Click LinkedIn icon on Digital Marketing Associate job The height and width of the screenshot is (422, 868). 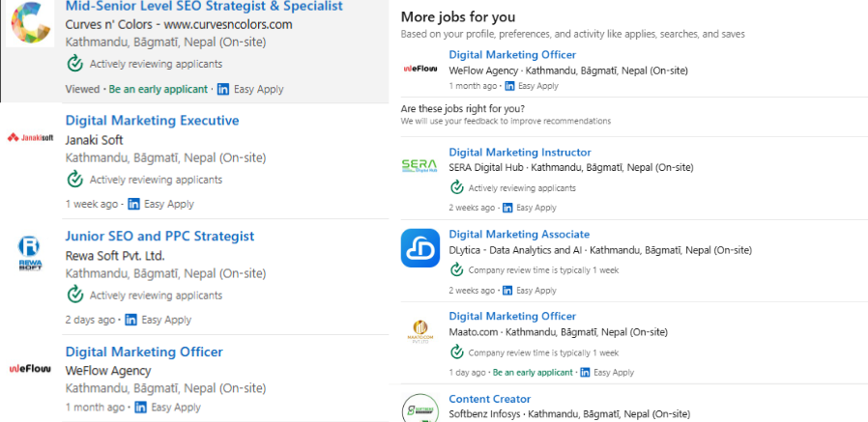pyautogui.click(x=507, y=291)
